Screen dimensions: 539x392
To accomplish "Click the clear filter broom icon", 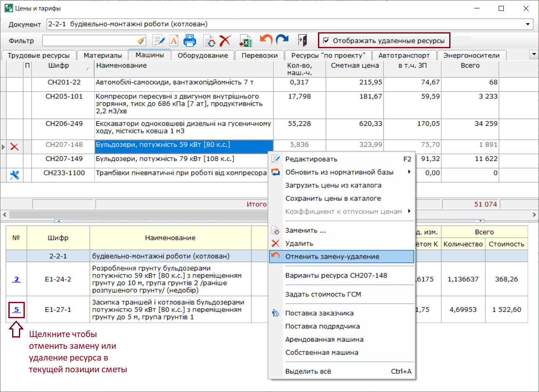I will [x=141, y=41].
